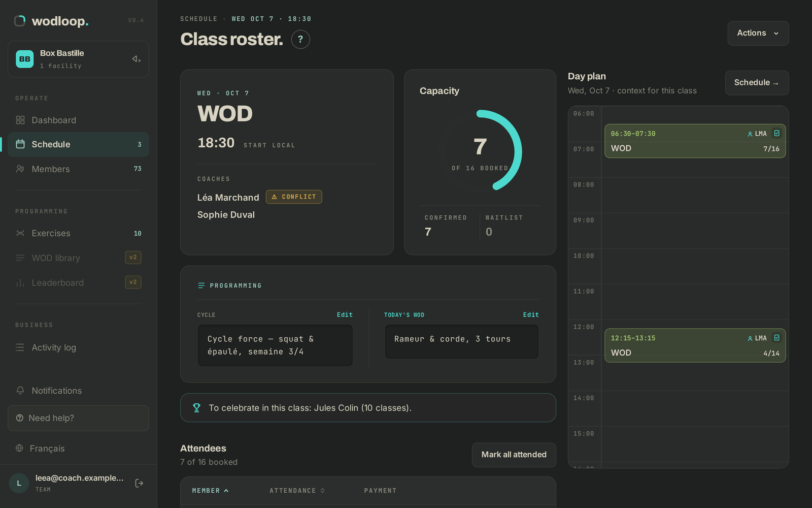Click the Need help? button
The image size is (812, 508).
pos(78,418)
